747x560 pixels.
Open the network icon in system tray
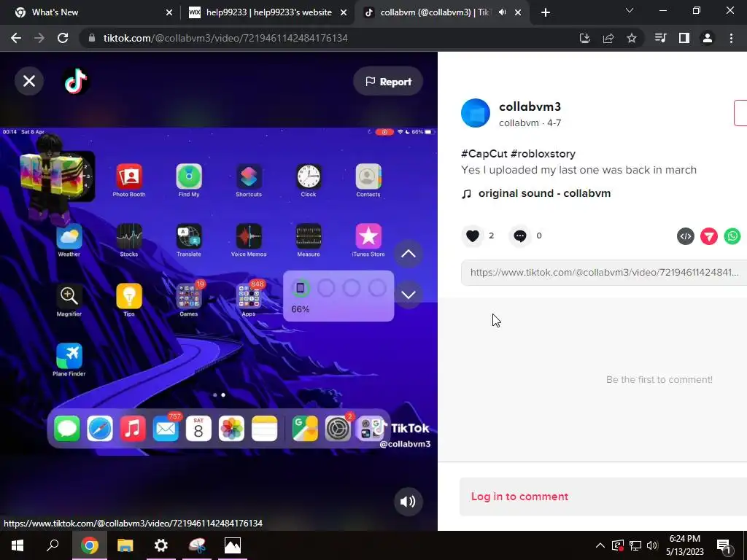click(x=635, y=545)
